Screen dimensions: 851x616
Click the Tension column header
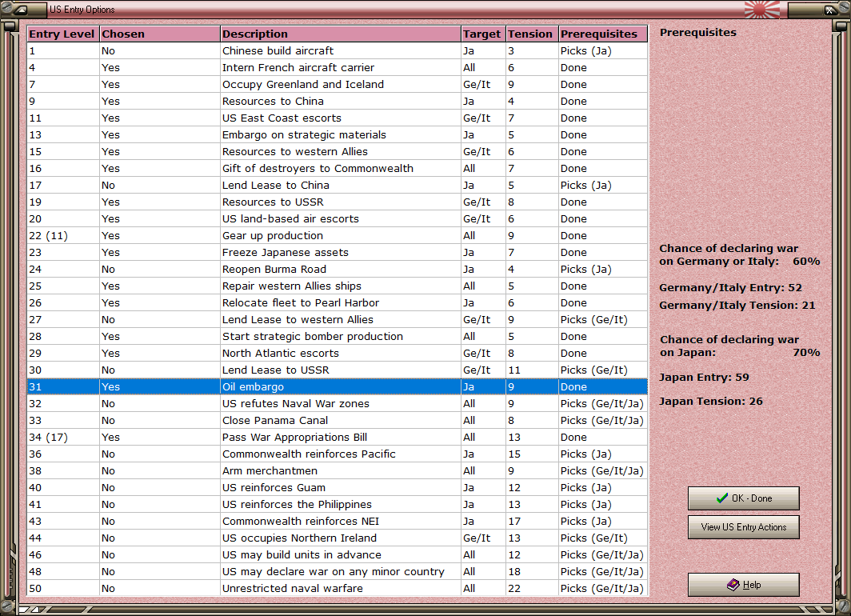[x=532, y=34]
